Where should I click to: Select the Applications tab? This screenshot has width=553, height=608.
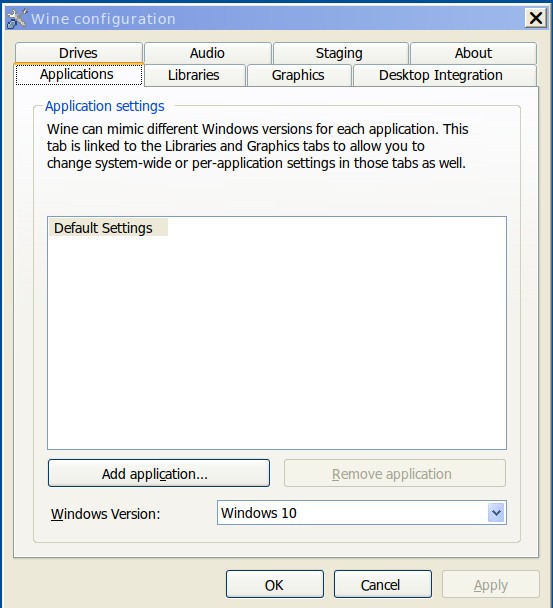79,74
